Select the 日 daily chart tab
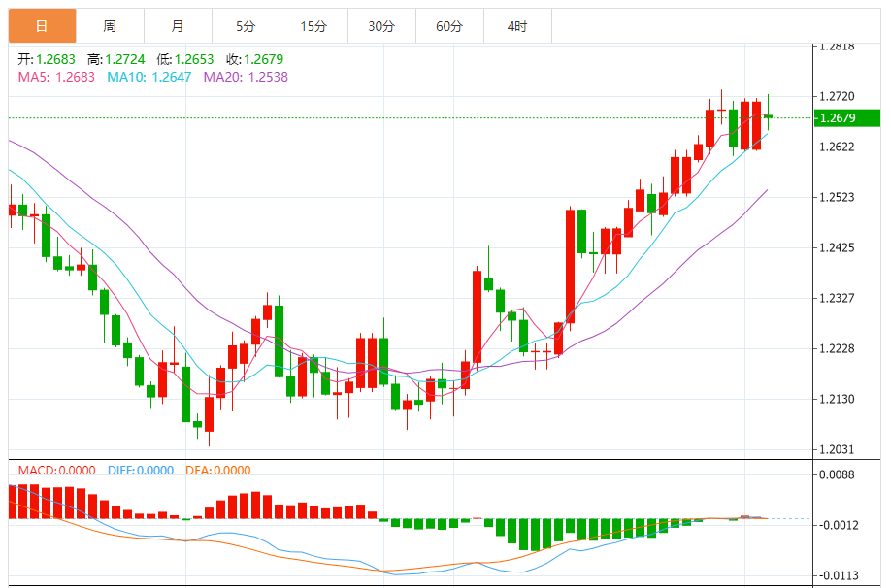 (42, 26)
